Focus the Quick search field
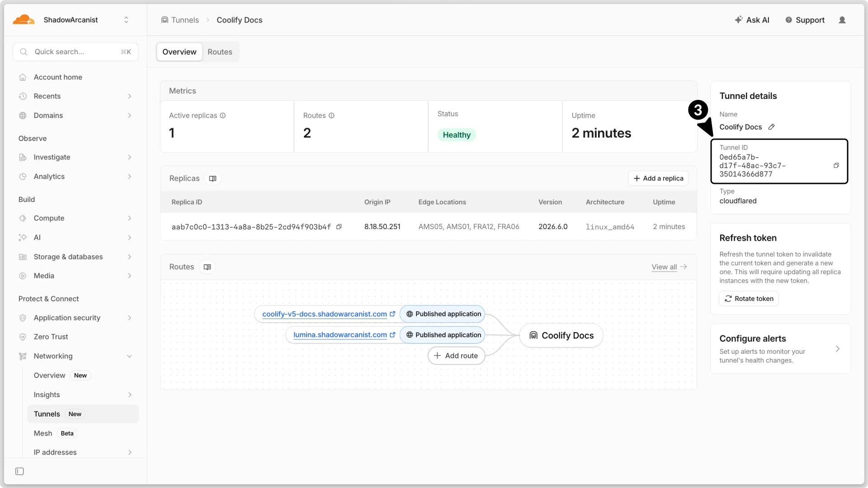Screen dimensions: 868x488 coord(75,52)
